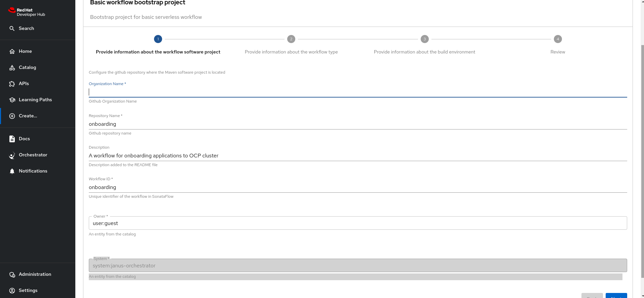Click the "Github repository name" helper text

(x=110, y=133)
